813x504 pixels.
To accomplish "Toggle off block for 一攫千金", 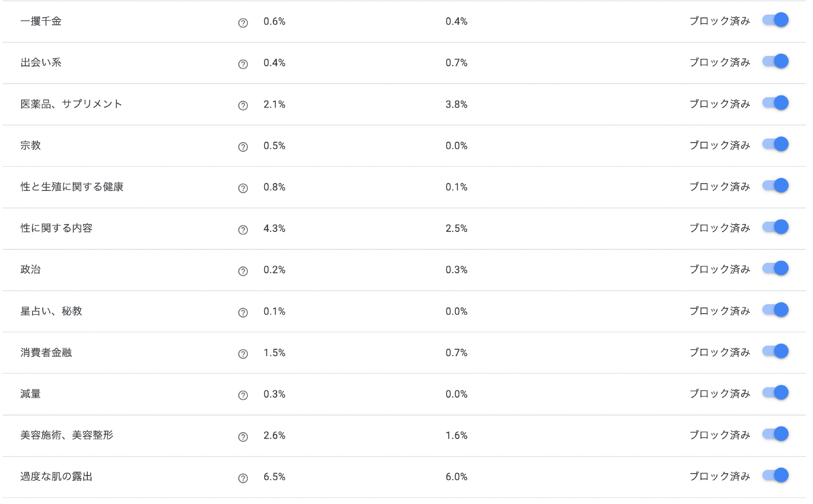I will tap(775, 20).
